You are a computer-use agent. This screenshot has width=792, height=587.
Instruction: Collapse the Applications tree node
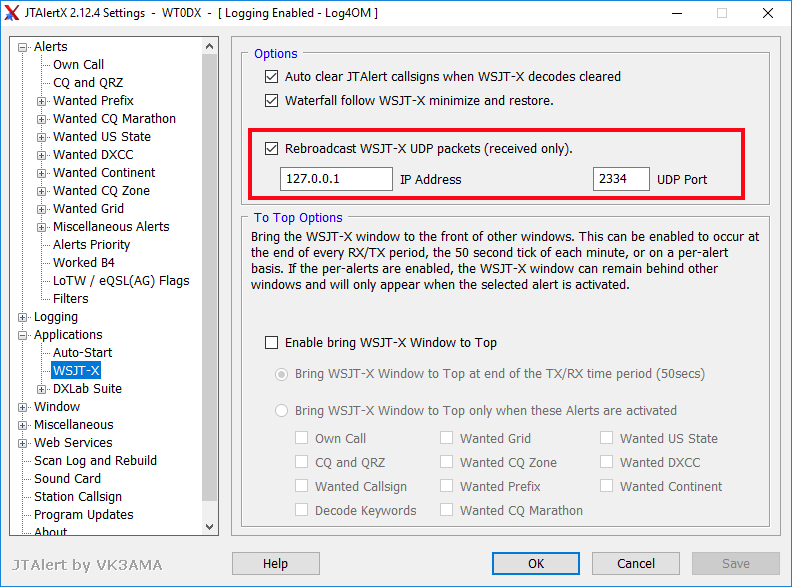pos(22,335)
